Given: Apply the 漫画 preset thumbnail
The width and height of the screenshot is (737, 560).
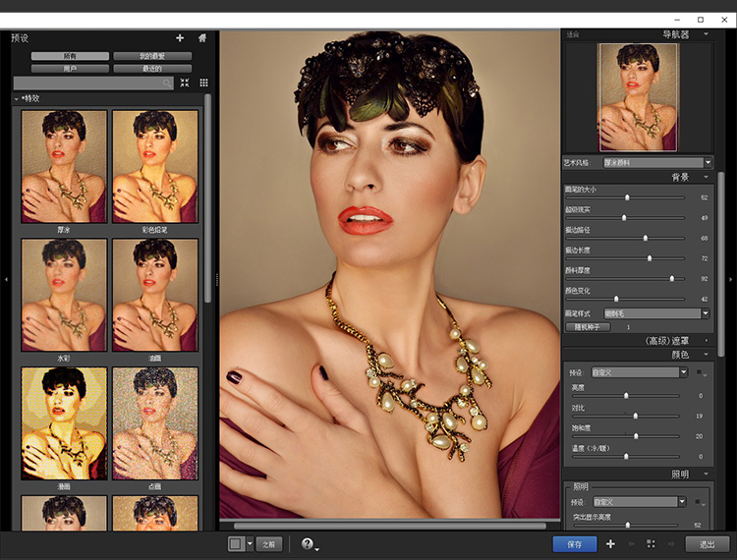Looking at the screenshot, I should click(x=64, y=423).
